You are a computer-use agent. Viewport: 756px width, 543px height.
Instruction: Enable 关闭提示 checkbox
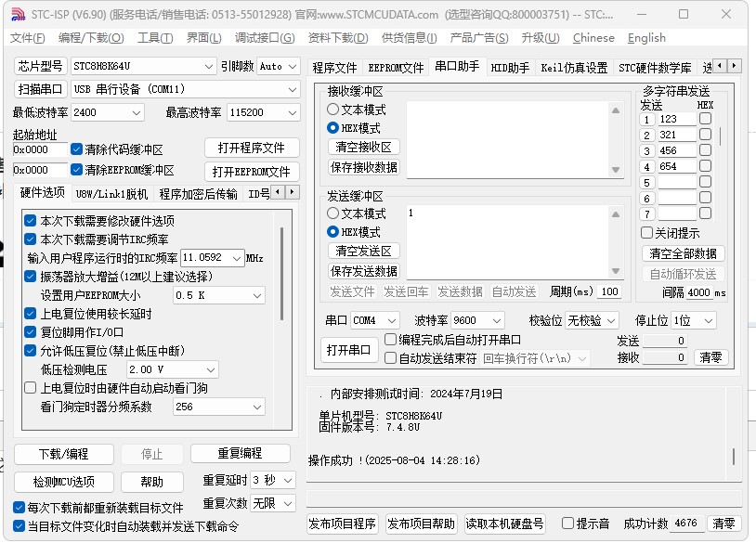[647, 233]
